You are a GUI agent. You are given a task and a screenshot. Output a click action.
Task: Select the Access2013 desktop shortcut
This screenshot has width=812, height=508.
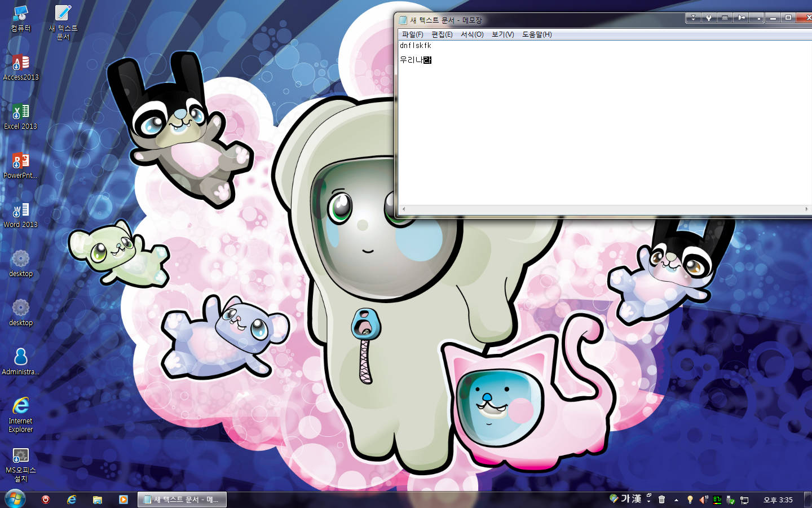(x=21, y=68)
